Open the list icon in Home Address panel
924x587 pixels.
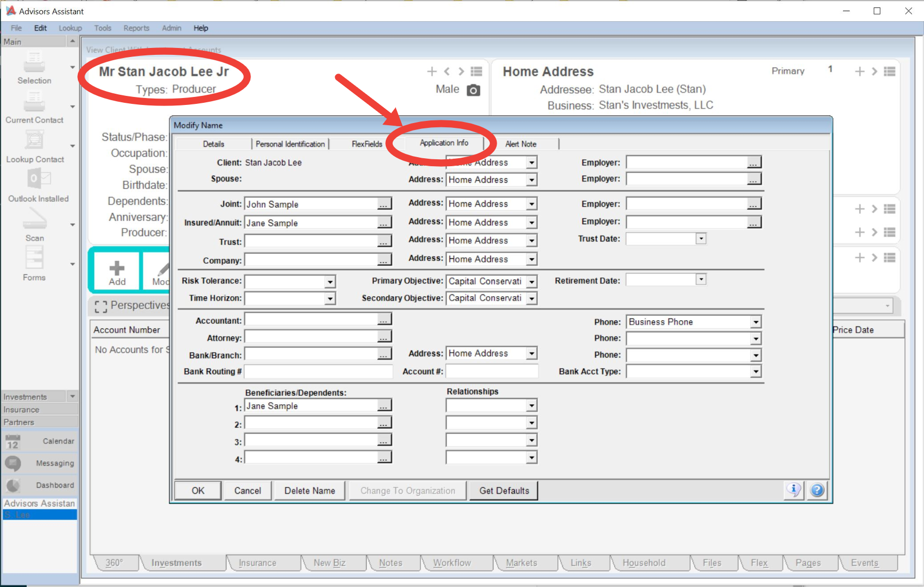point(889,71)
